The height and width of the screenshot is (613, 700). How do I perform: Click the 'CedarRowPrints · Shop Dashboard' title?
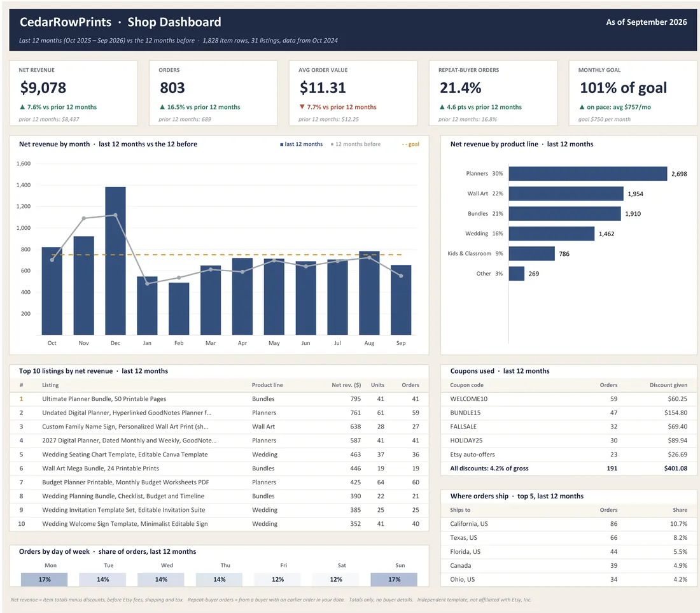point(120,22)
